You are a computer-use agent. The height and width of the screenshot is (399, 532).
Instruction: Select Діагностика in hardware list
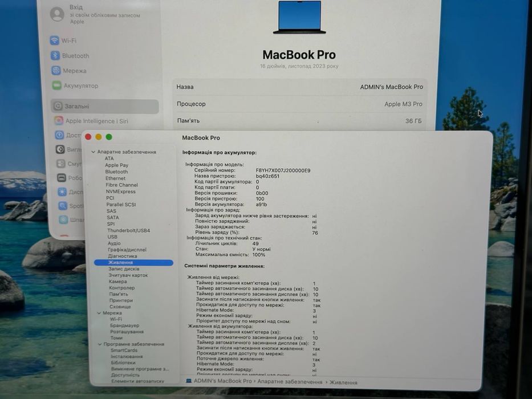123,256
